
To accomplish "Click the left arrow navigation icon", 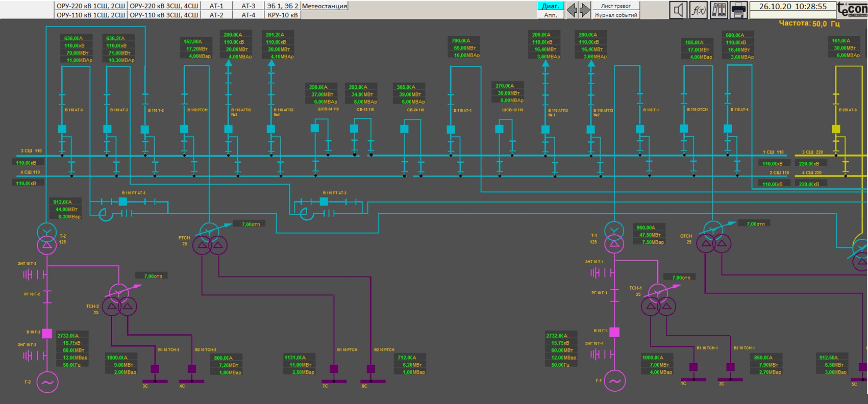I will [572, 10].
